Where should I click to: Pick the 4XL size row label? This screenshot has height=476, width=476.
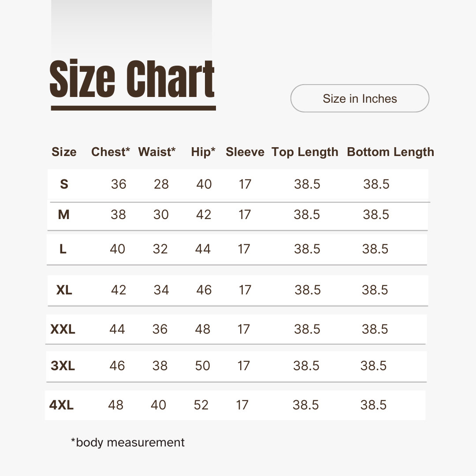[62, 405]
